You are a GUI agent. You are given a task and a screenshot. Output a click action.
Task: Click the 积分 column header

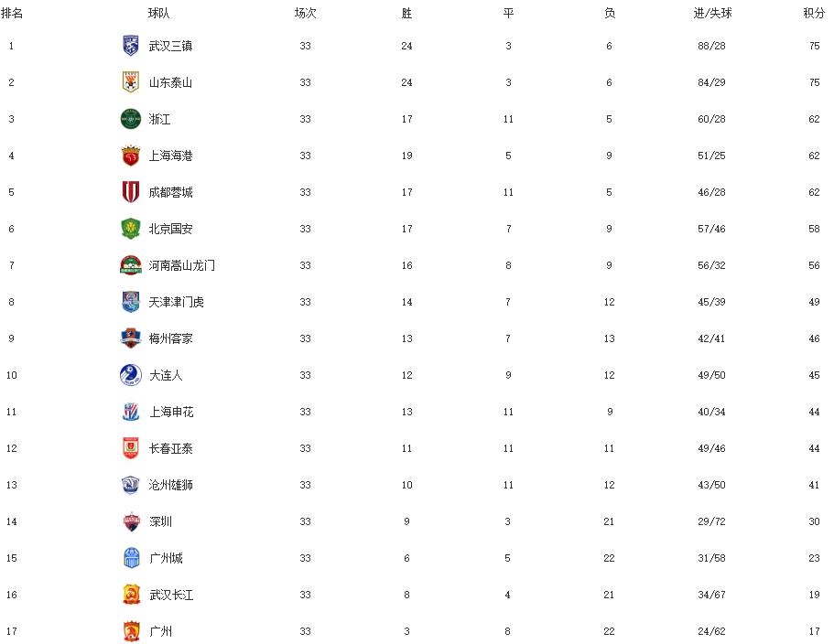click(x=814, y=13)
